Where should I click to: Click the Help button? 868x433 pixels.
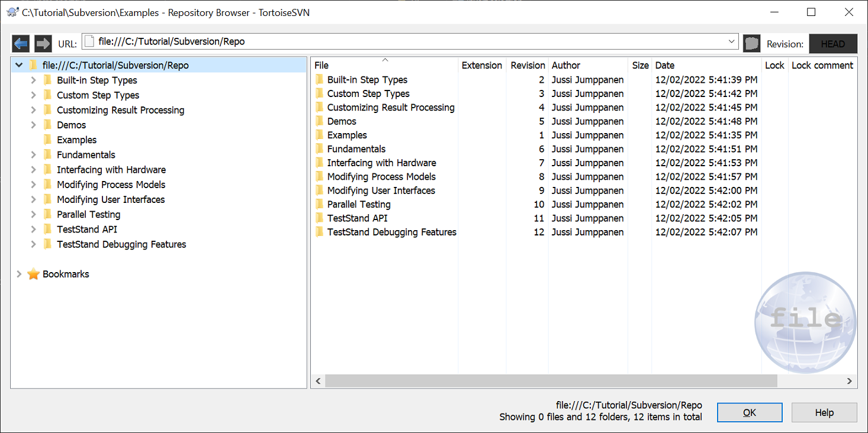[824, 412]
